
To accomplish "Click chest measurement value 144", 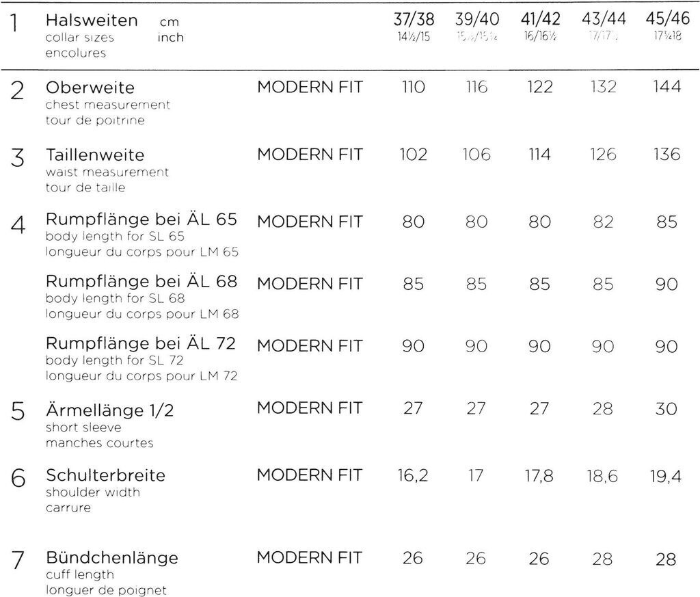I will (x=667, y=88).
